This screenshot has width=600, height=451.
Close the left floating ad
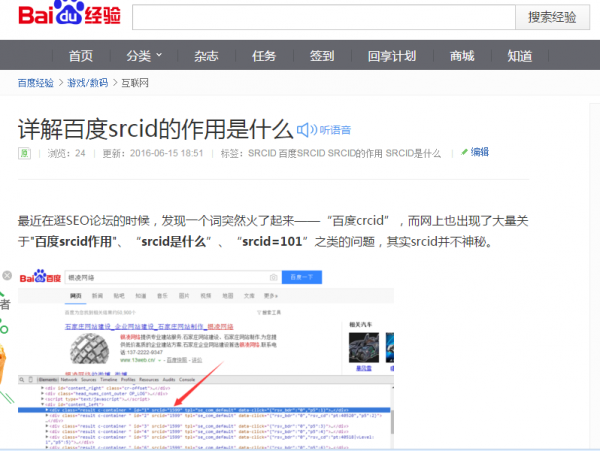point(5,275)
